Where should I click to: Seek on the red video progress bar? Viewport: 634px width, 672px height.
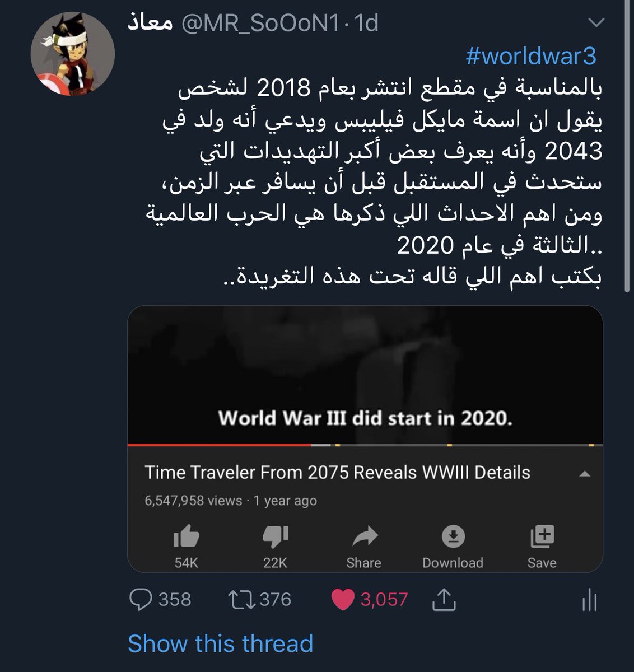[219, 445]
